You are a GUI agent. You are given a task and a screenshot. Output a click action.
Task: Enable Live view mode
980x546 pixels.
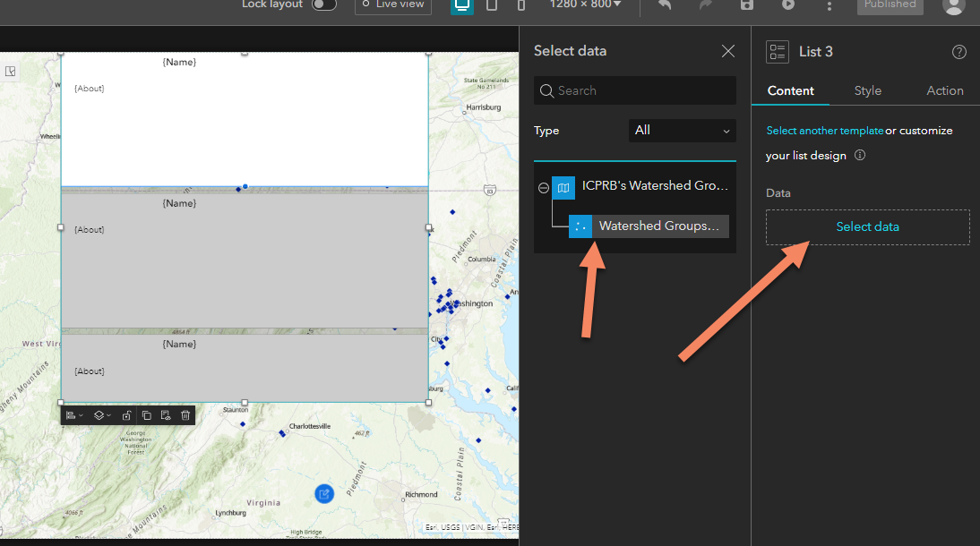(392, 5)
